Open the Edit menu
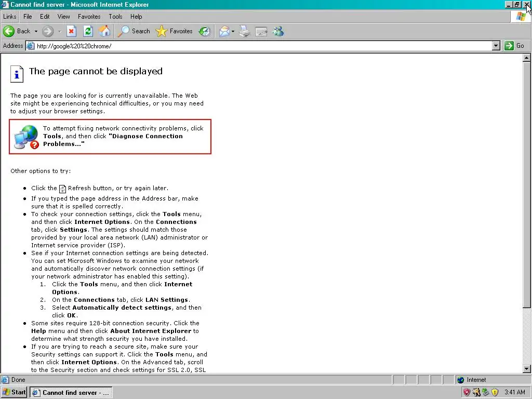Screen dimensions: 532x399 coord(45,17)
